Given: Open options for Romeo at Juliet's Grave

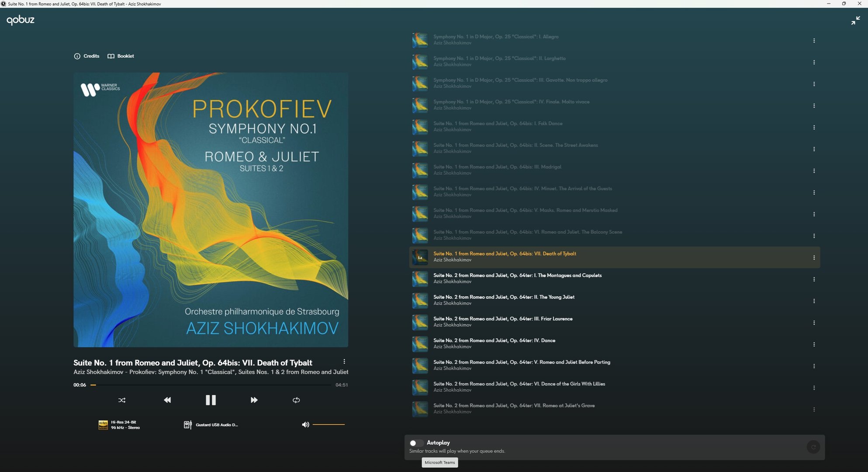Looking at the screenshot, I should [814, 410].
